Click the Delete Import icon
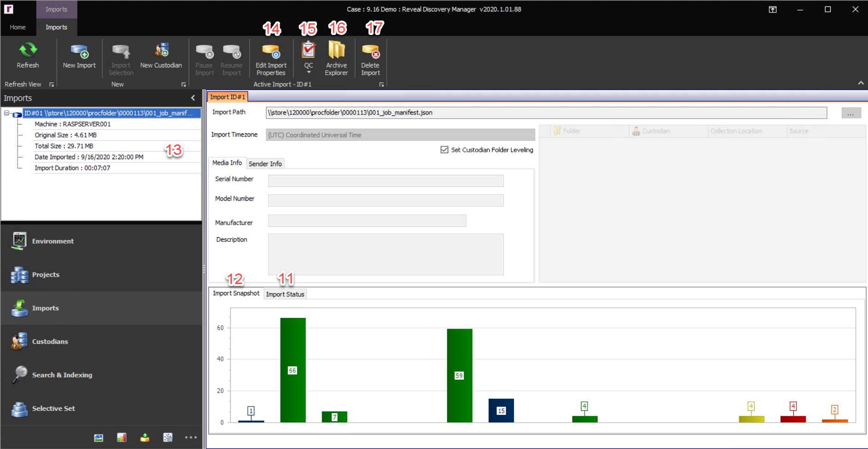This screenshot has height=449, width=868. click(x=371, y=51)
